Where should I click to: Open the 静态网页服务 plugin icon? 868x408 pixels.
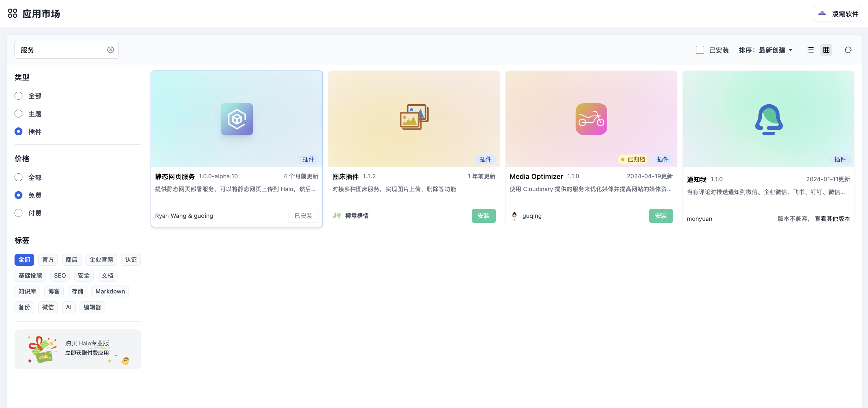237,119
